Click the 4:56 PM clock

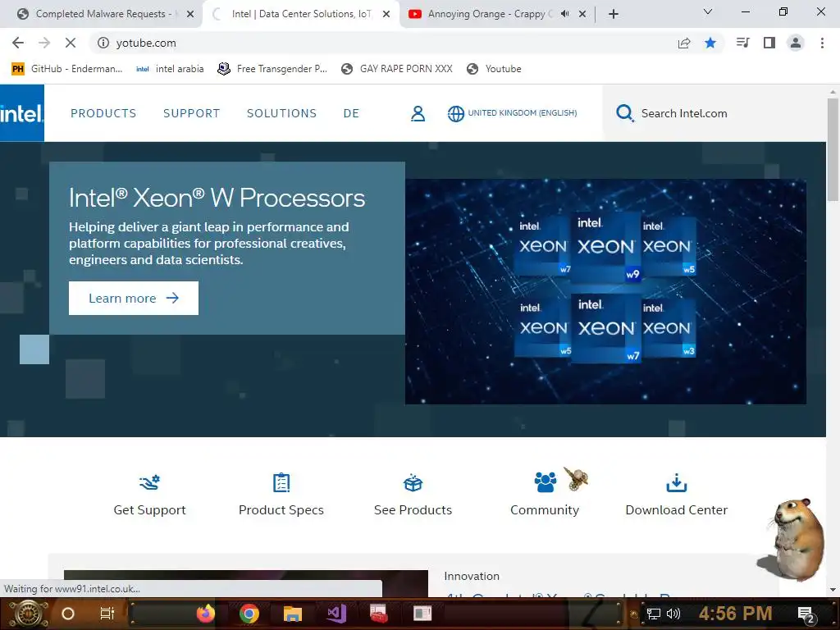coord(736,613)
